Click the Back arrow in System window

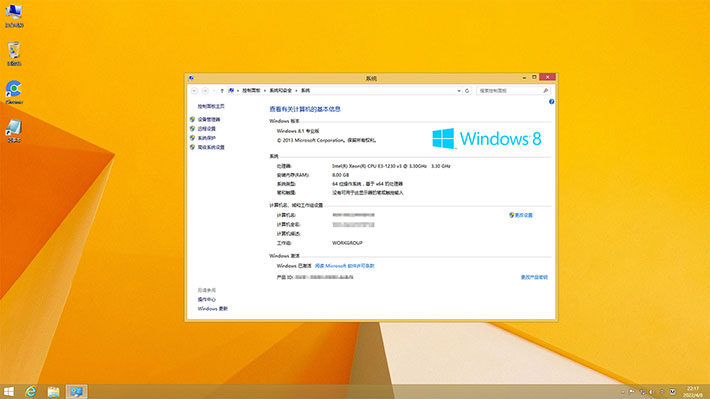[194, 91]
